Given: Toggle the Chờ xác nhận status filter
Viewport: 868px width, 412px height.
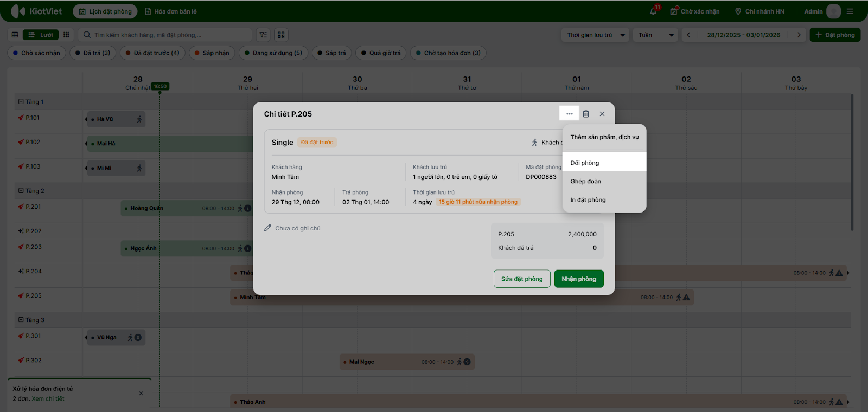Looking at the screenshot, I should (x=36, y=53).
